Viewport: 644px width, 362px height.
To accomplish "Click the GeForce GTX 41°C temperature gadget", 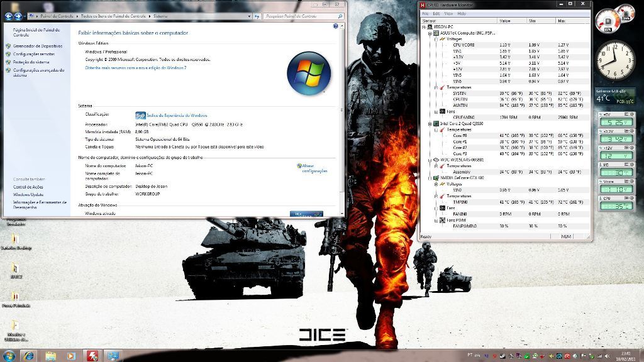I will click(615, 96).
